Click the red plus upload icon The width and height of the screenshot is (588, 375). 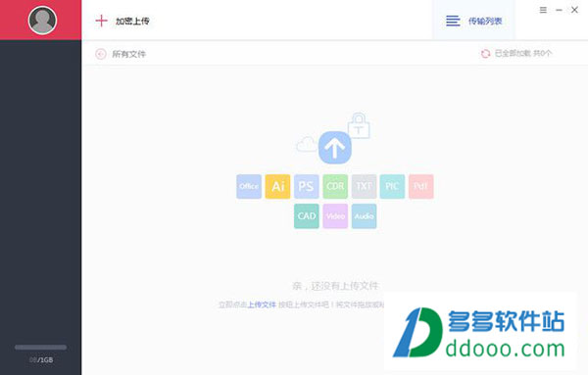click(x=101, y=21)
